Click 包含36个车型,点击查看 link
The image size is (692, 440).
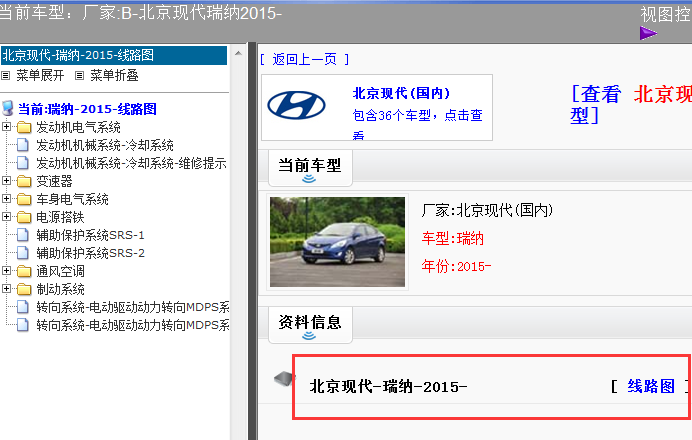coord(417,123)
